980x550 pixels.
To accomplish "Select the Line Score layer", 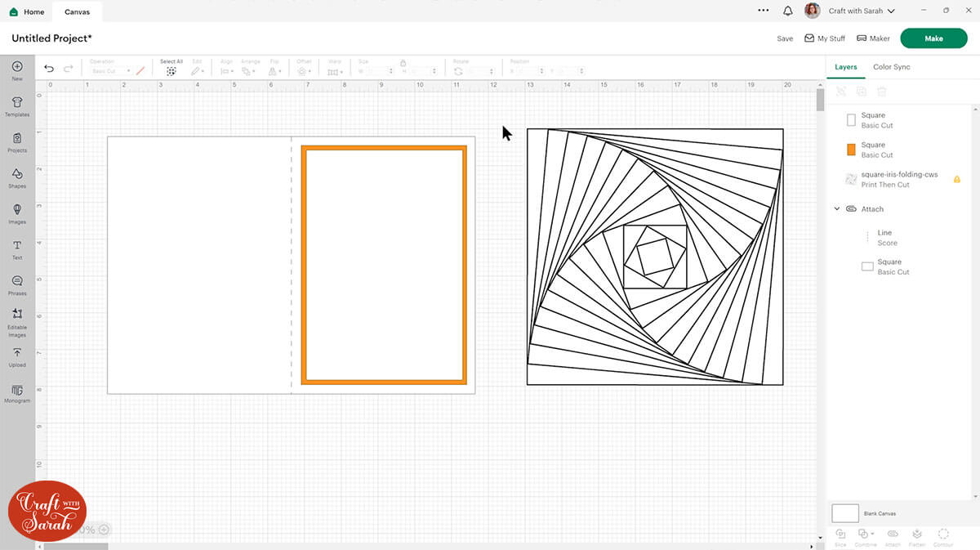I will (x=885, y=238).
